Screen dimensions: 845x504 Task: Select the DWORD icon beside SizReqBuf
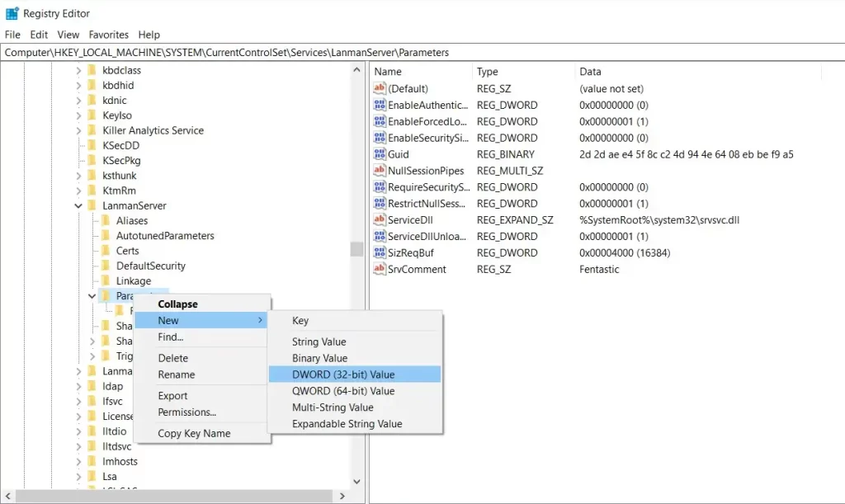(380, 252)
